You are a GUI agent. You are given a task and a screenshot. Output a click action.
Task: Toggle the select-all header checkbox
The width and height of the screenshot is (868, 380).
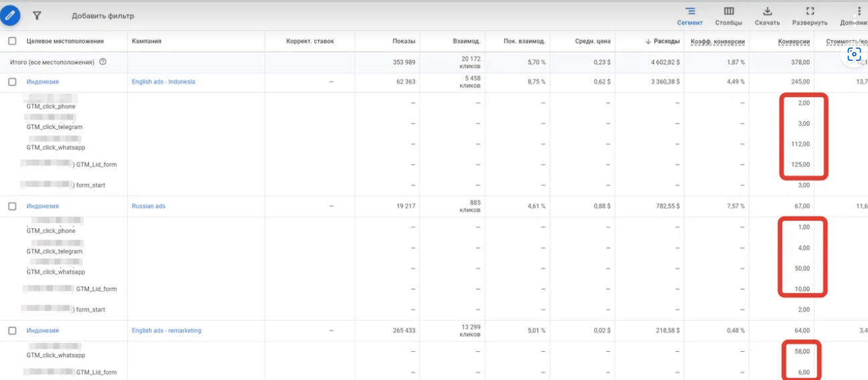[12, 41]
